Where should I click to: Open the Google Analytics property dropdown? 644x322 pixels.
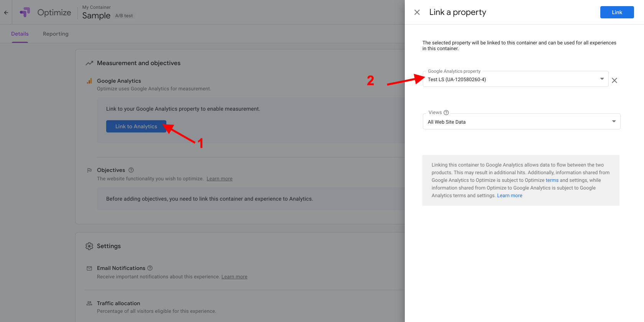pyautogui.click(x=516, y=79)
